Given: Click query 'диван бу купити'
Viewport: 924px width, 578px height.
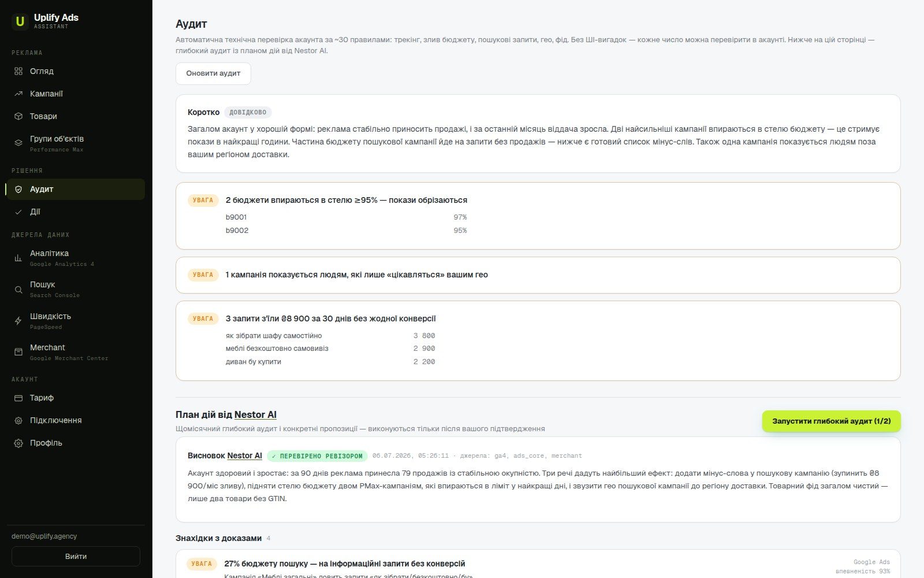Looking at the screenshot, I should [x=254, y=362].
